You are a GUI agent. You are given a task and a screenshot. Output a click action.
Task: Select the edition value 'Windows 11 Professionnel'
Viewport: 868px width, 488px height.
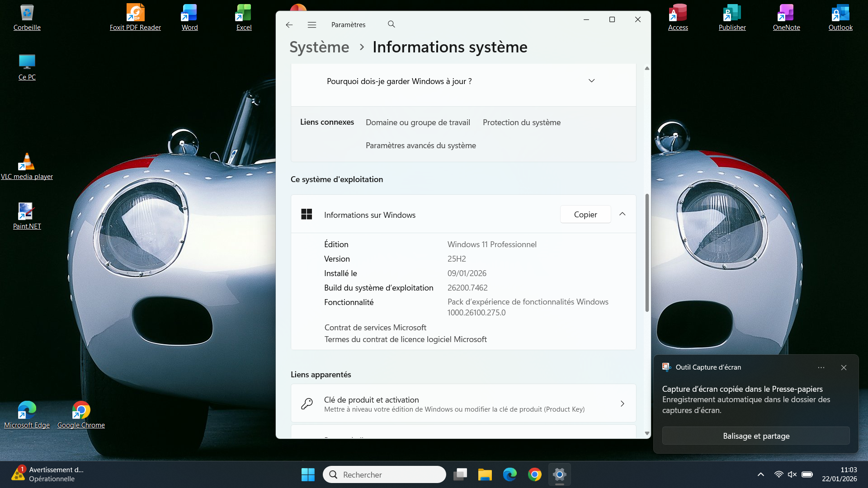(x=492, y=244)
